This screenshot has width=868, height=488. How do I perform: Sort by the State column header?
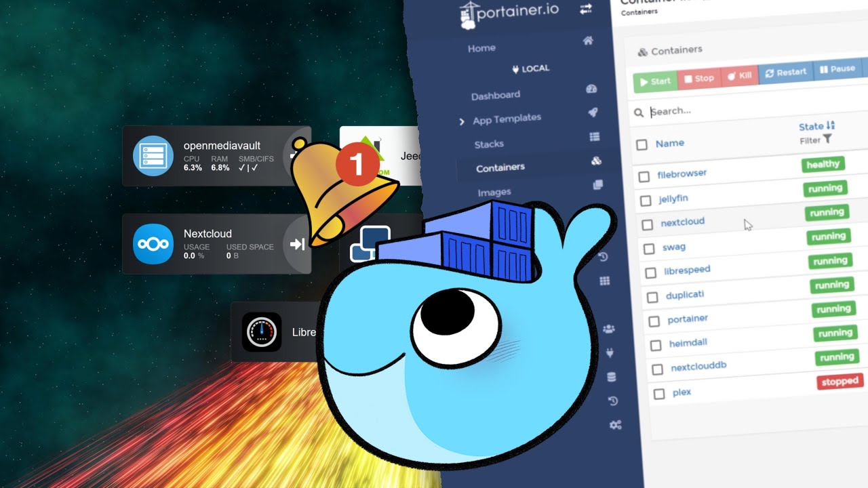coord(816,126)
